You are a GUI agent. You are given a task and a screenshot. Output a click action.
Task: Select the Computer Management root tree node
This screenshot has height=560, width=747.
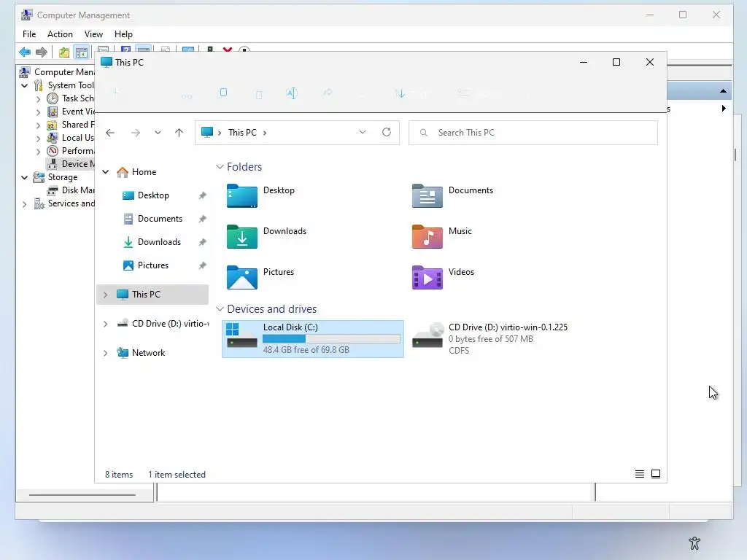pyautogui.click(x=64, y=72)
